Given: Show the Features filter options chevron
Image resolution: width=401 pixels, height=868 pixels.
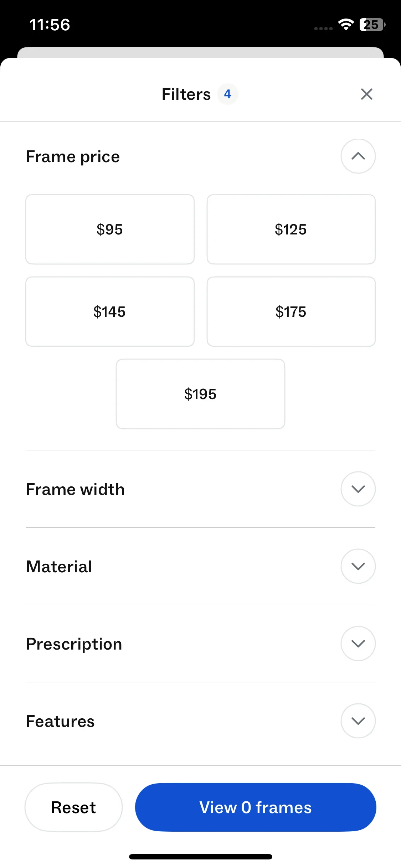Looking at the screenshot, I should 358,721.
